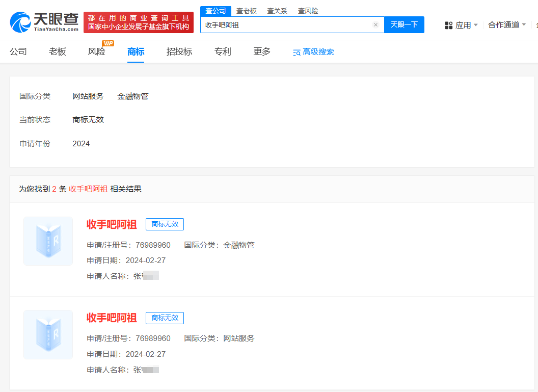Click the red promotional banner
Image resolution: width=538 pixels, height=392 pixels.
pyautogui.click(x=139, y=22)
